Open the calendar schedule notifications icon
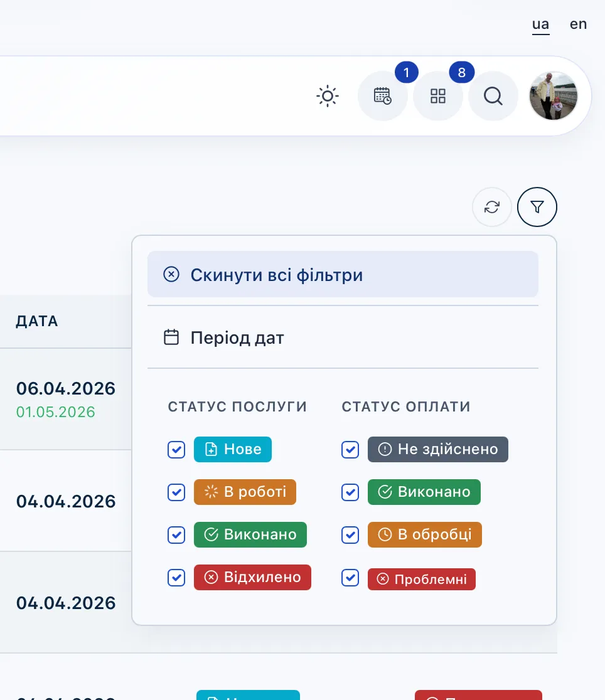 pyautogui.click(x=382, y=97)
